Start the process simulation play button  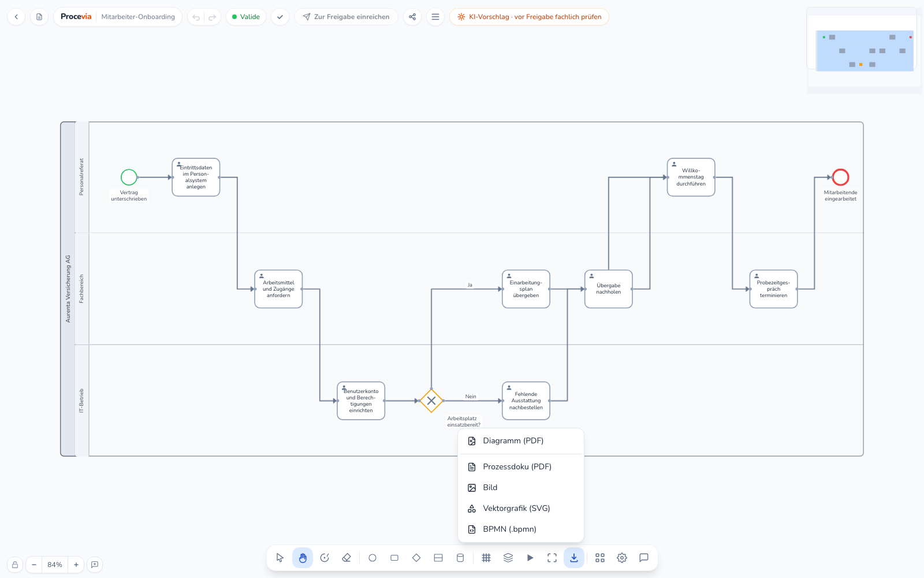pyautogui.click(x=530, y=558)
